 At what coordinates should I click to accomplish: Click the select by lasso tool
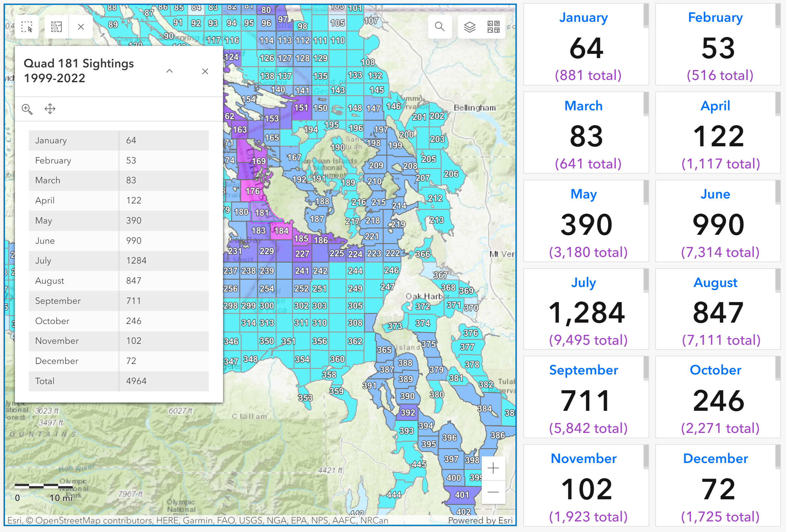point(56,27)
